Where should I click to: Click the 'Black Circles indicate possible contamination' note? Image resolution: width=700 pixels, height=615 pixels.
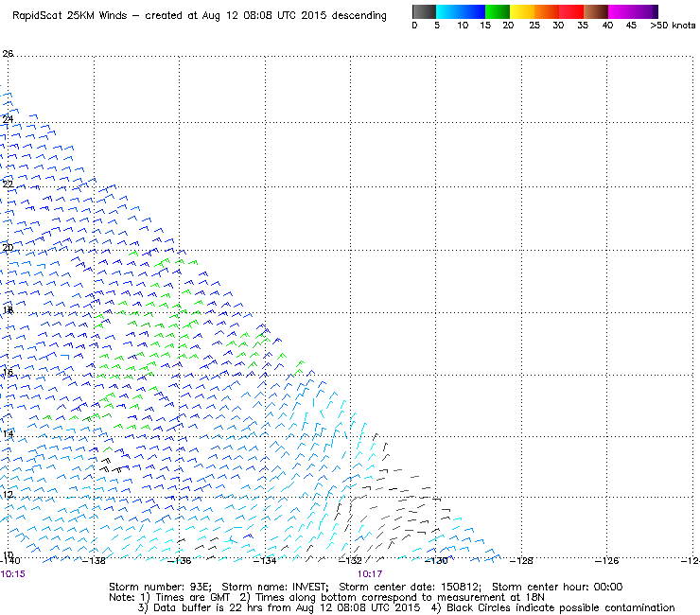click(x=561, y=607)
